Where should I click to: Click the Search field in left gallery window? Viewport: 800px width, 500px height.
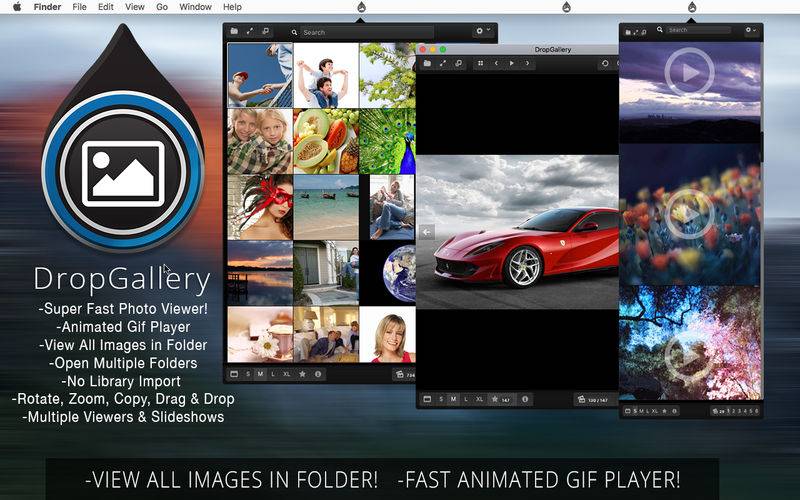point(367,32)
